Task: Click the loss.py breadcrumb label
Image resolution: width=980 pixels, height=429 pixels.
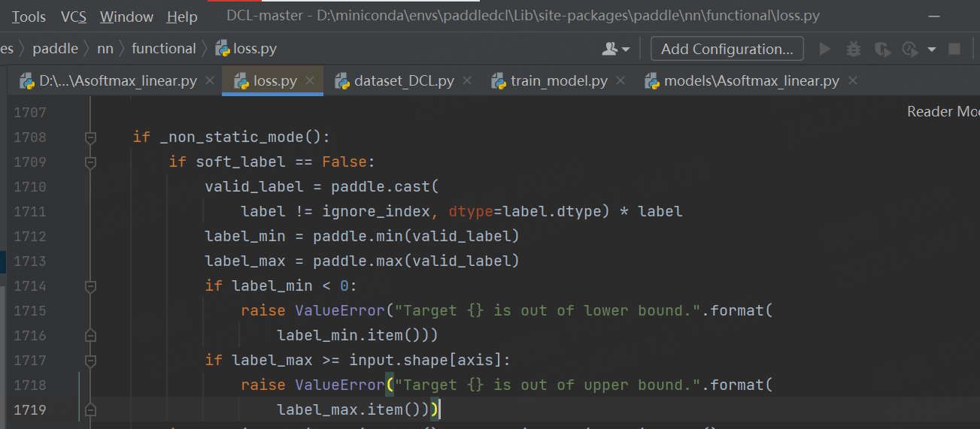Action: tap(255, 49)
